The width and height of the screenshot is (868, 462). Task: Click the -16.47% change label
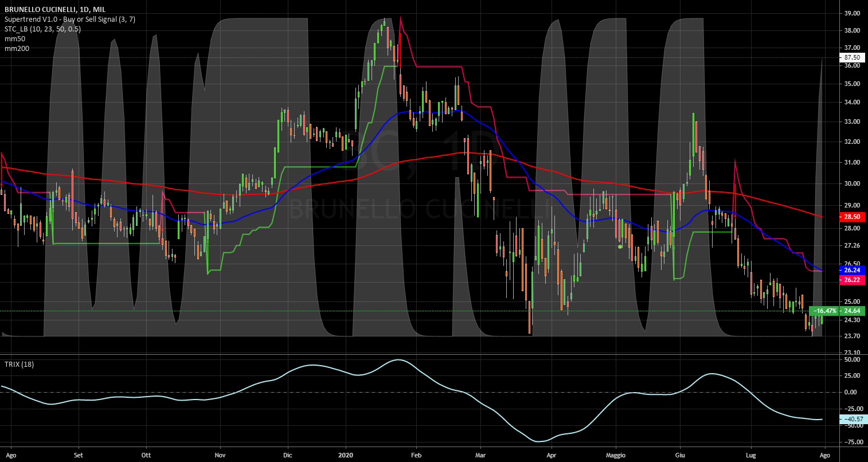pos(824,311)
